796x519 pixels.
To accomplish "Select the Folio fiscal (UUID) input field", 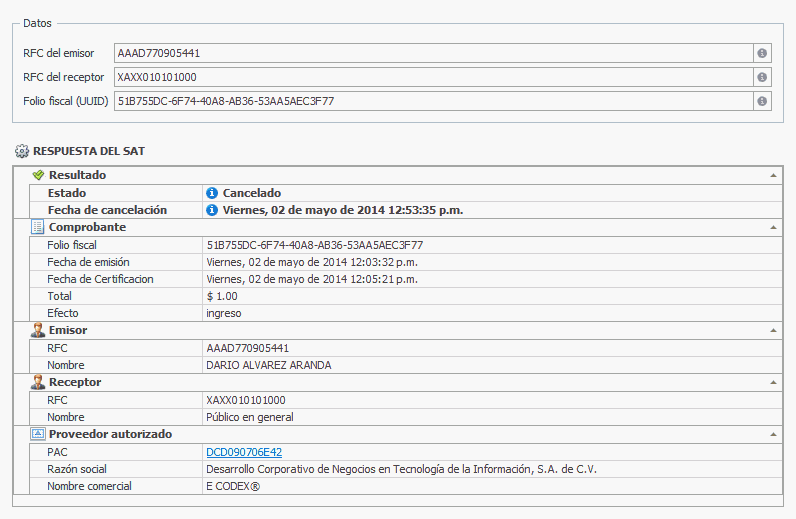I will tap(432, 101).
